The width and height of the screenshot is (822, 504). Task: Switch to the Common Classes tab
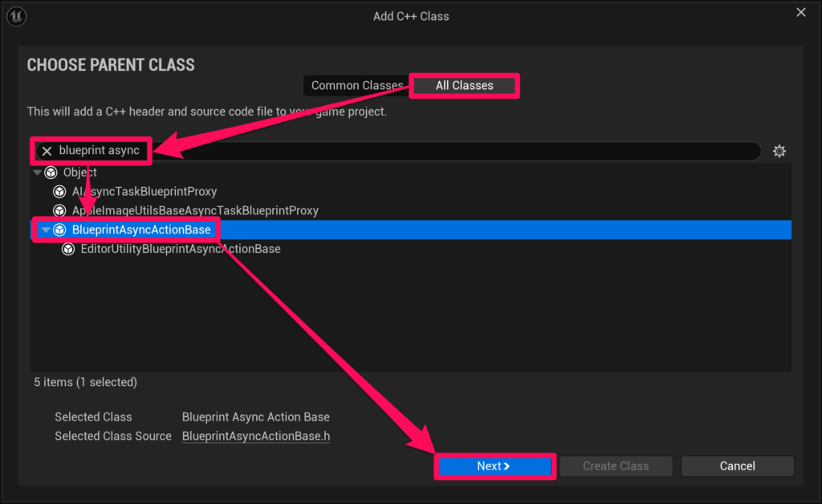click(356, 86)
